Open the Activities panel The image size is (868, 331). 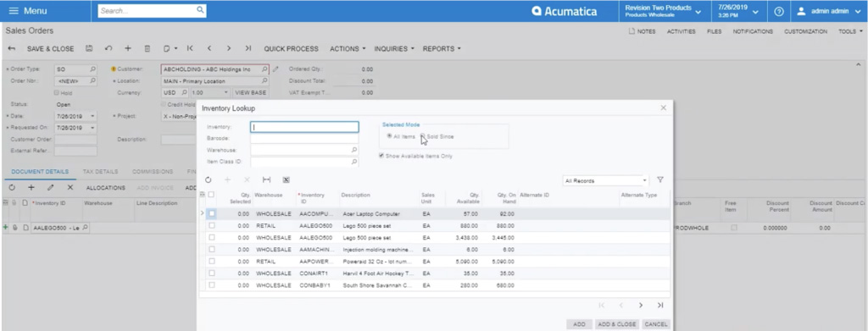coord(682,31)
